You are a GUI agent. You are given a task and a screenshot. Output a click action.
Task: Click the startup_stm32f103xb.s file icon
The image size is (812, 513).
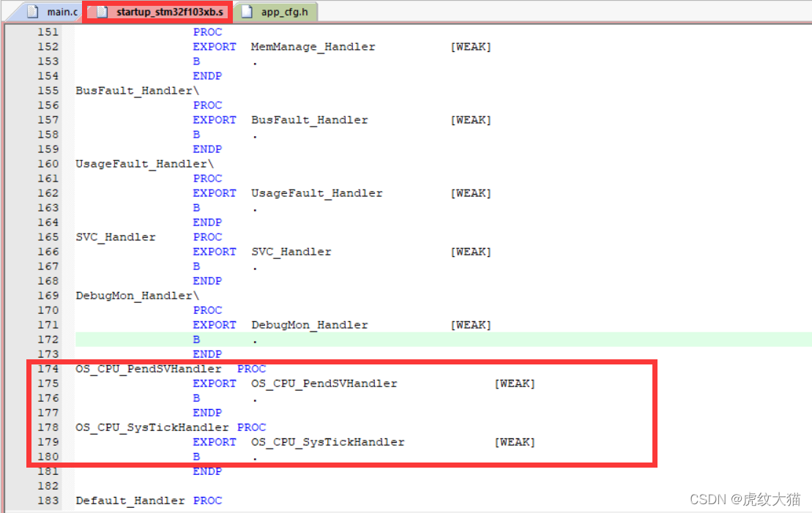[x=103, y=12]
